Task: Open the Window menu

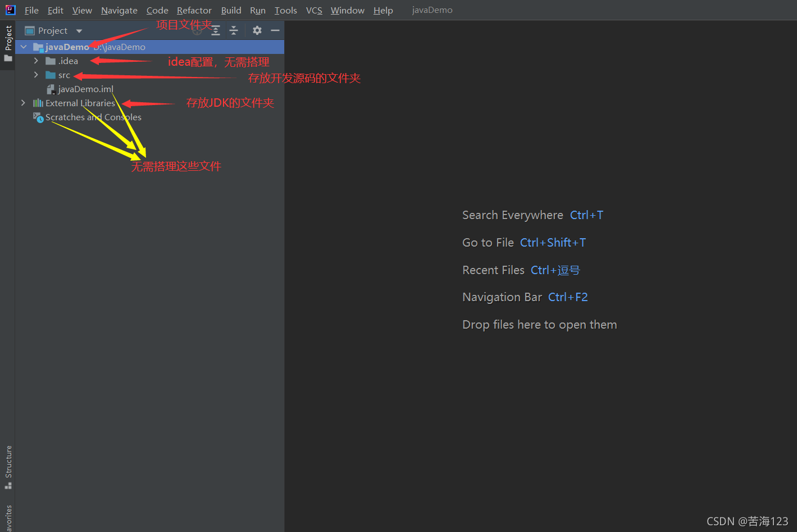Action: (347, 10)
